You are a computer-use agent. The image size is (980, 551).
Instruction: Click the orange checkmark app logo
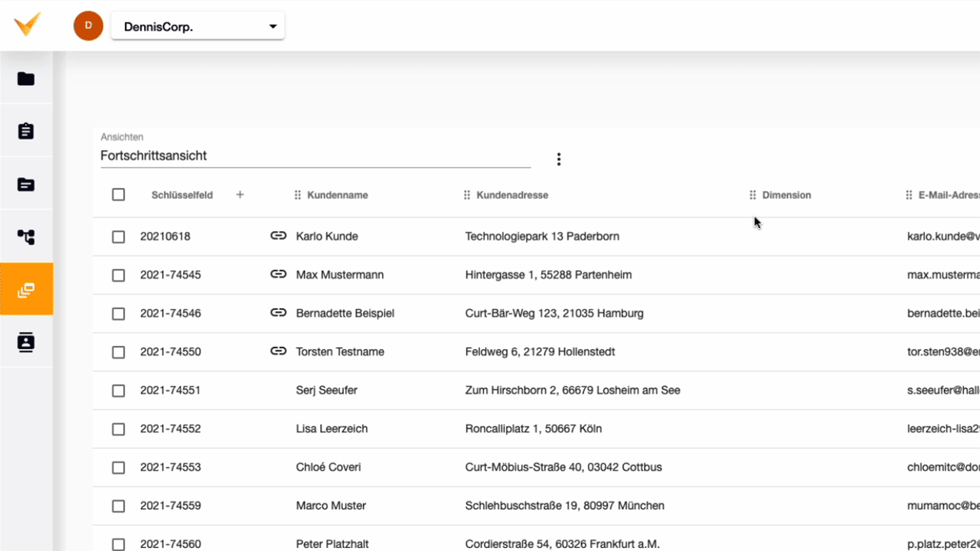(27, 24)
